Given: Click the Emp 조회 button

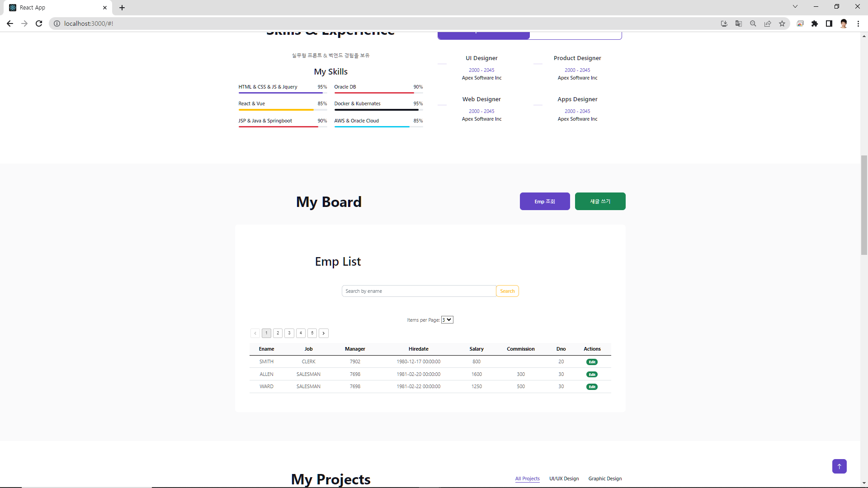Looking at the screenshot, I should tap(545, 202).
